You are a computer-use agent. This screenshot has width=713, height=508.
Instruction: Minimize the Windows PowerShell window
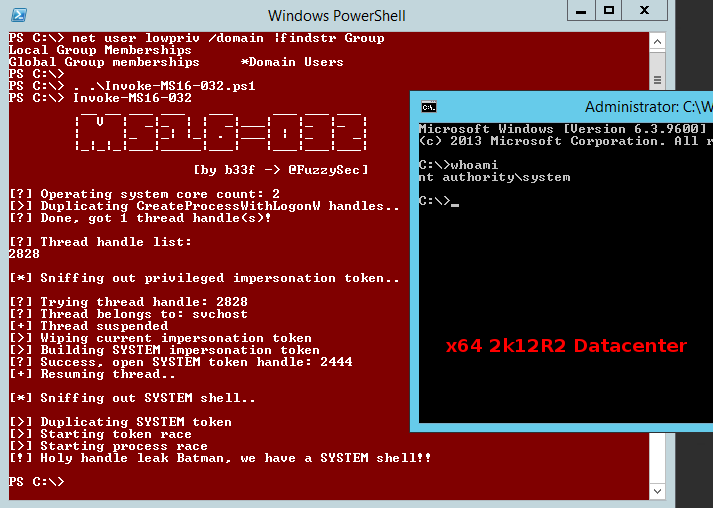(579, 11)
